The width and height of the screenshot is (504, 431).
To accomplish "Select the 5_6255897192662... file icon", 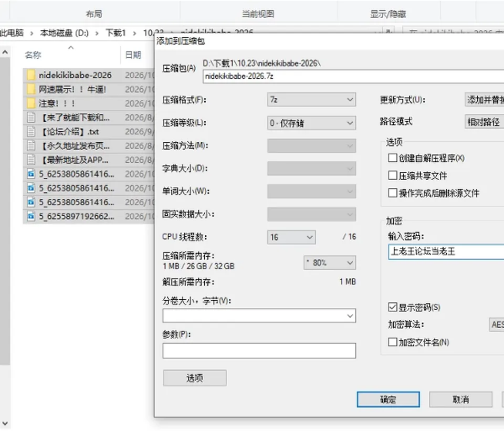I will point(31,216).
